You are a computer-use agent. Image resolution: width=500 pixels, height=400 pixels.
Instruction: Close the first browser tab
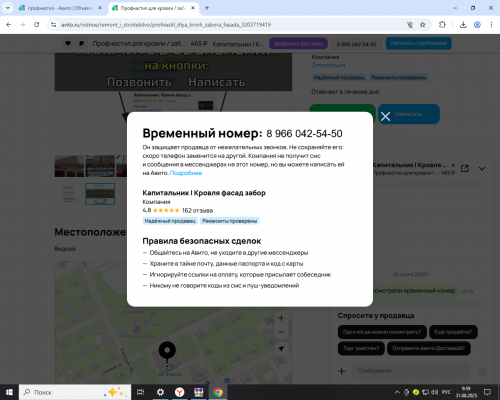tap(100, 8)
